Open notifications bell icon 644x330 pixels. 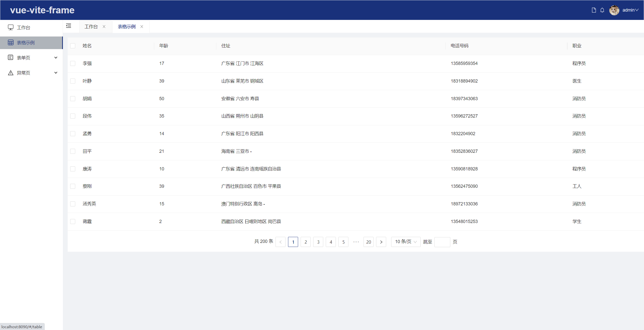[x=602, y=10]
